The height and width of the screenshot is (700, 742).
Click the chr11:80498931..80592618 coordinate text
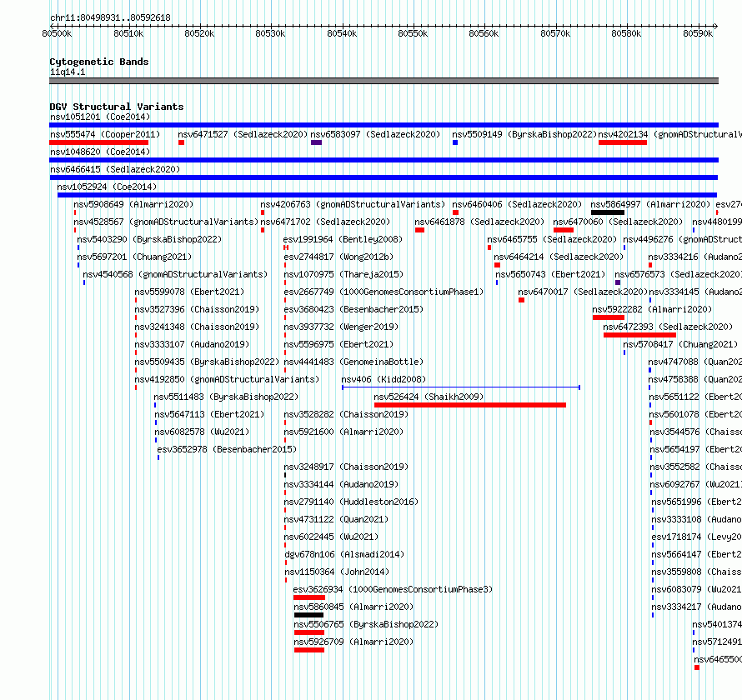110,18
